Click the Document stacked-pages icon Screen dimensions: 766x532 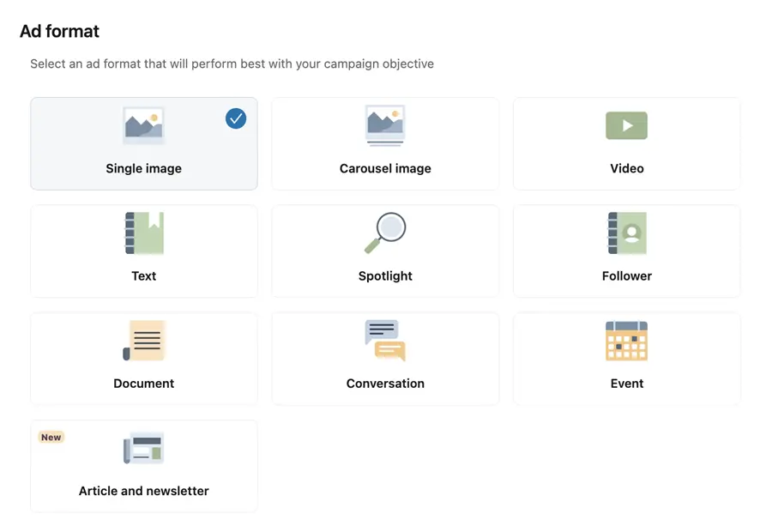[142, 340]
